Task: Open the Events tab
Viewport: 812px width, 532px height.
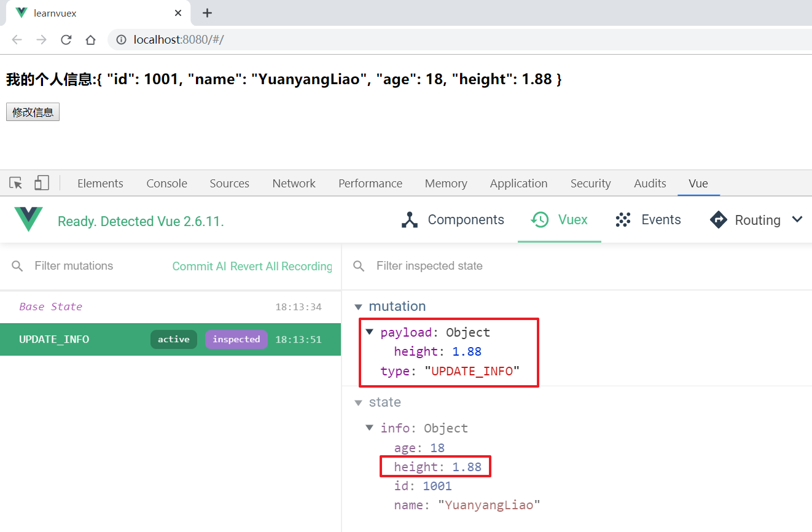Action: [x=648, y=220]
